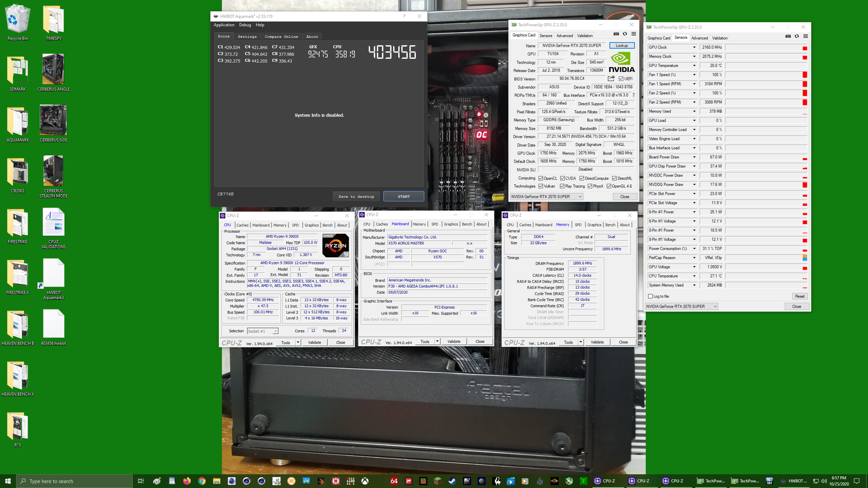868x488 pixels.
Task: Select the R15 folder on desktop
Action: (x=18, y=429)
